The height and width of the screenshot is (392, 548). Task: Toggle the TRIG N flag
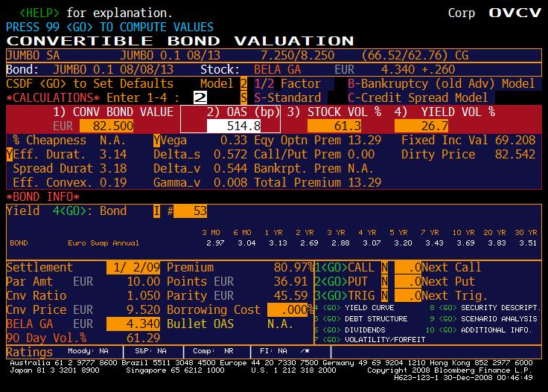384,295
